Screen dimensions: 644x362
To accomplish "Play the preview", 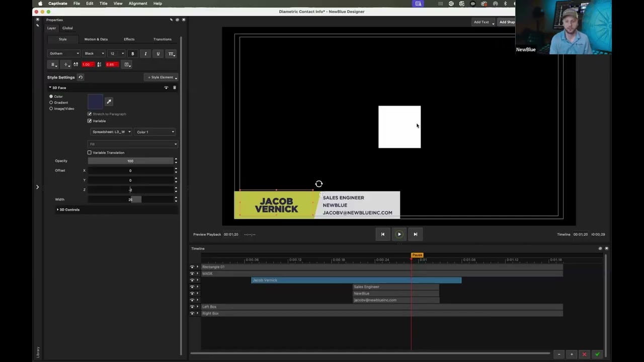I will (399, 234).
